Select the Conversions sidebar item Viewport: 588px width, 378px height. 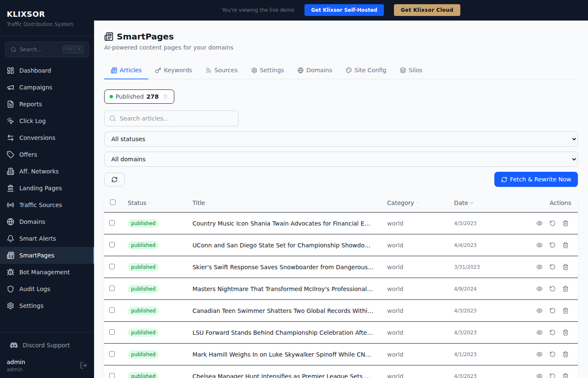(x=37, y=138)
